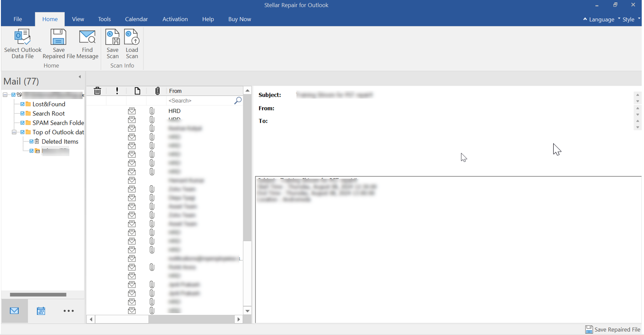Switch to Mail view in bottom bar
Screen dimensions: 644x335
(14, 311)
